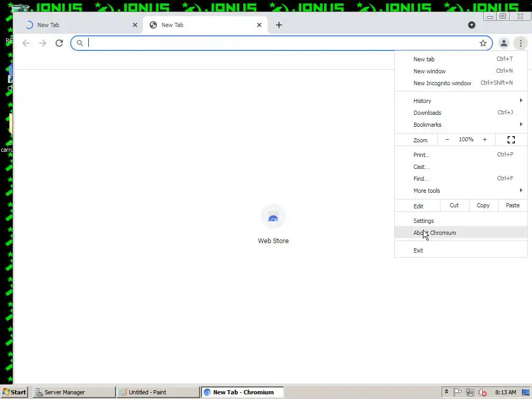Select Find... in the menu

pos(461,179)
